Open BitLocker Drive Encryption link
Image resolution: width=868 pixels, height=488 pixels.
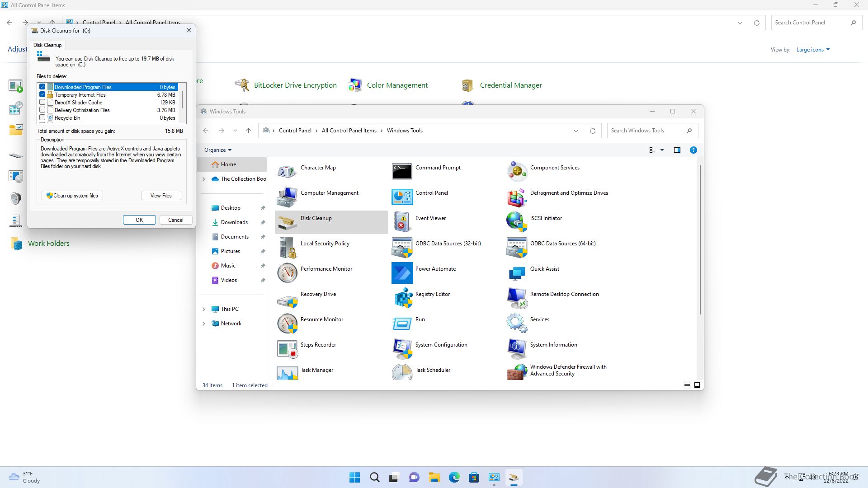click(295, 85)
